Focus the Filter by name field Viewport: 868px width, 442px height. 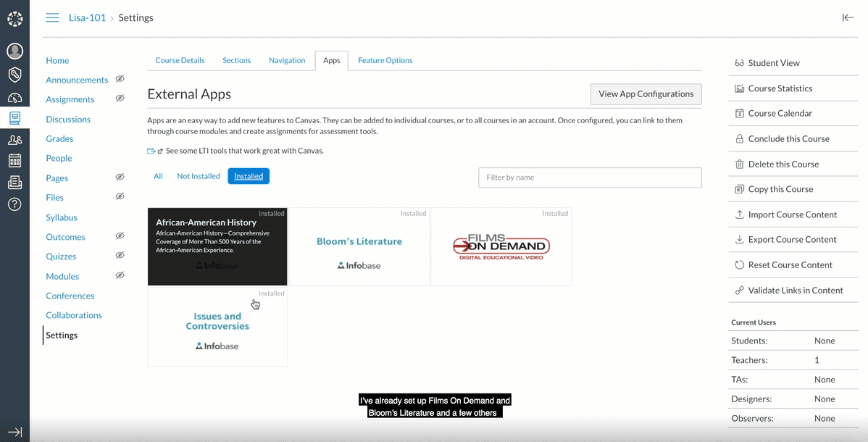(590, 178)
